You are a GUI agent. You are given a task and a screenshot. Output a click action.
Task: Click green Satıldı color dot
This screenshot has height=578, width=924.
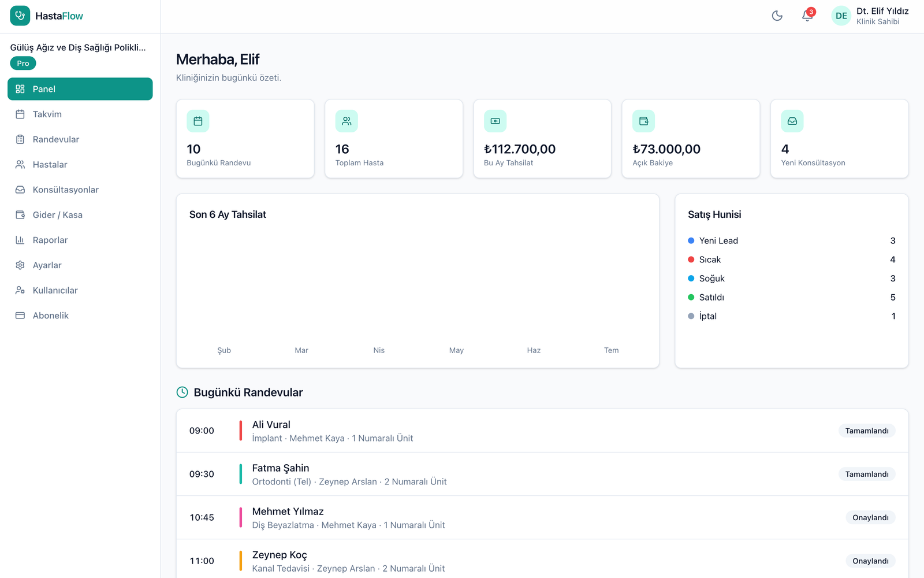[x=691, y=297]
